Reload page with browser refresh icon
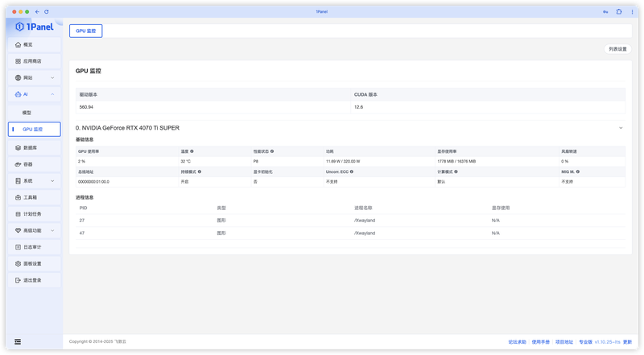Image resolution: width=644 pixels, height=355 pixels. [x=47, y=11]
